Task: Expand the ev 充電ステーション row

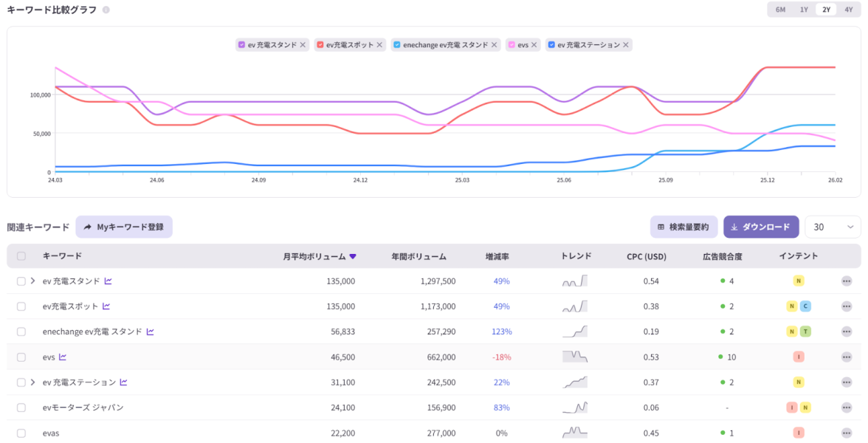Action: coord(32,382)
